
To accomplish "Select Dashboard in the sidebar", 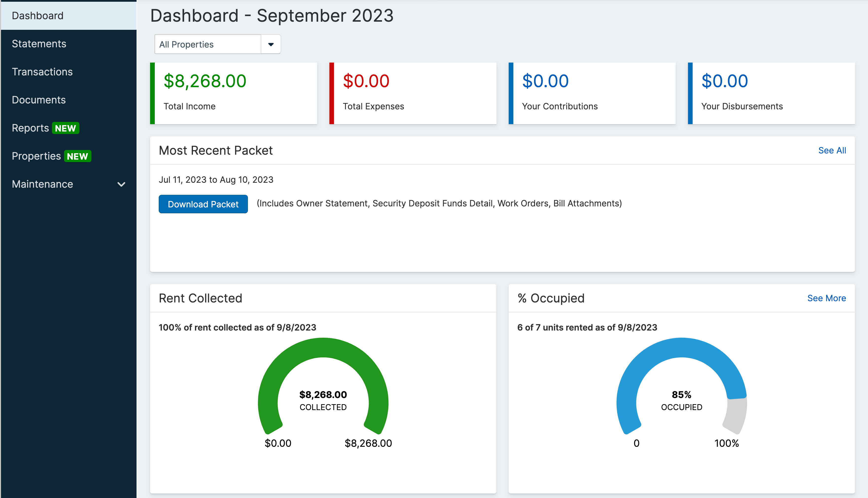I will point(38,16).
